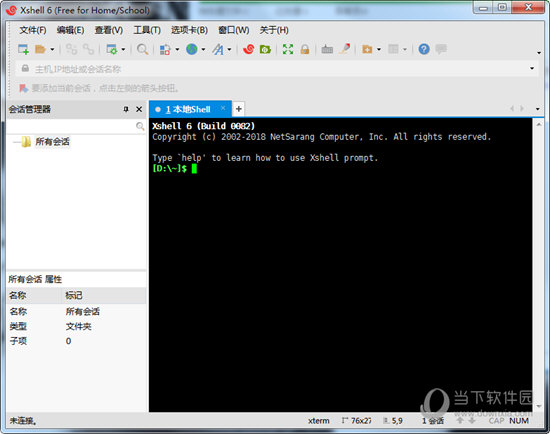Click the Transfer folder toolbar icon

[x=367, y=49]
